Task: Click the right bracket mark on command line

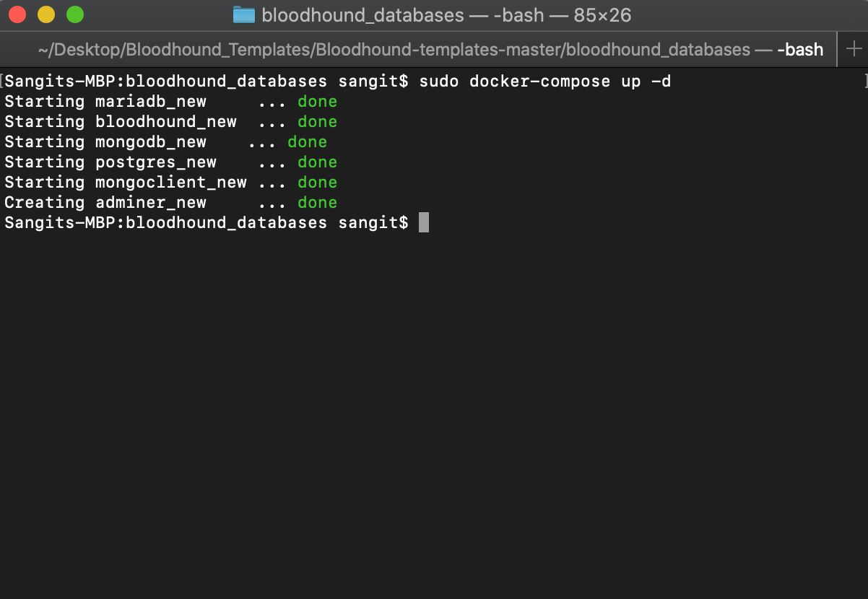Action: [x=864, y=82]
